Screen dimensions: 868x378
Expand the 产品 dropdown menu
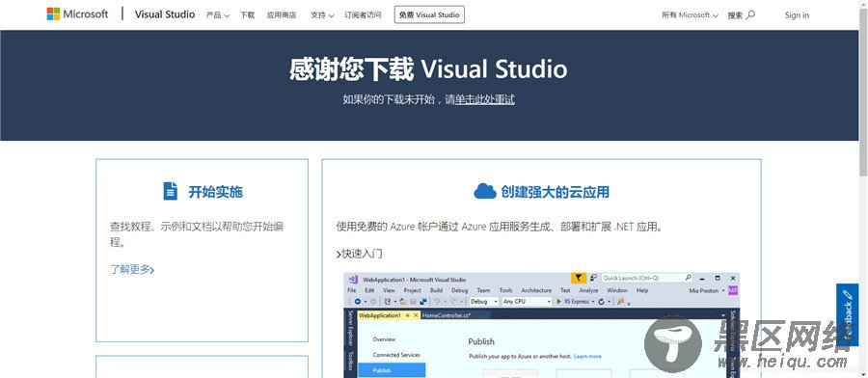[x=218, y=14]
